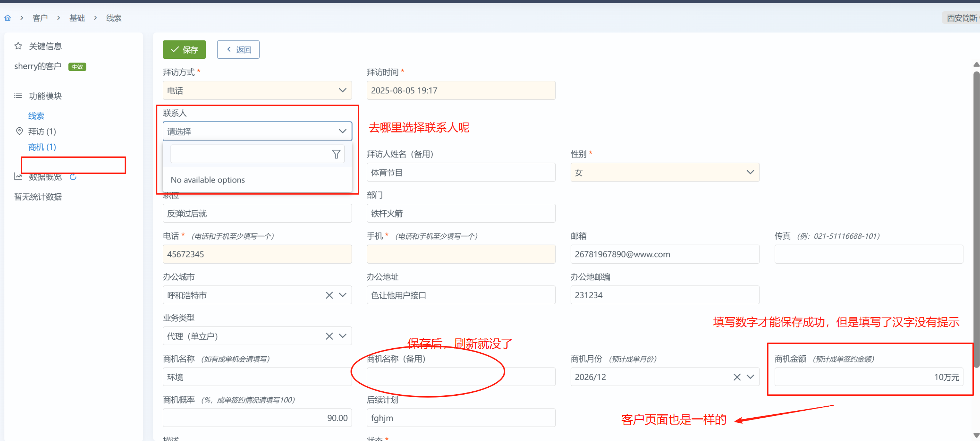Clear the 业务类型 value with X icon

coord(329,336)
